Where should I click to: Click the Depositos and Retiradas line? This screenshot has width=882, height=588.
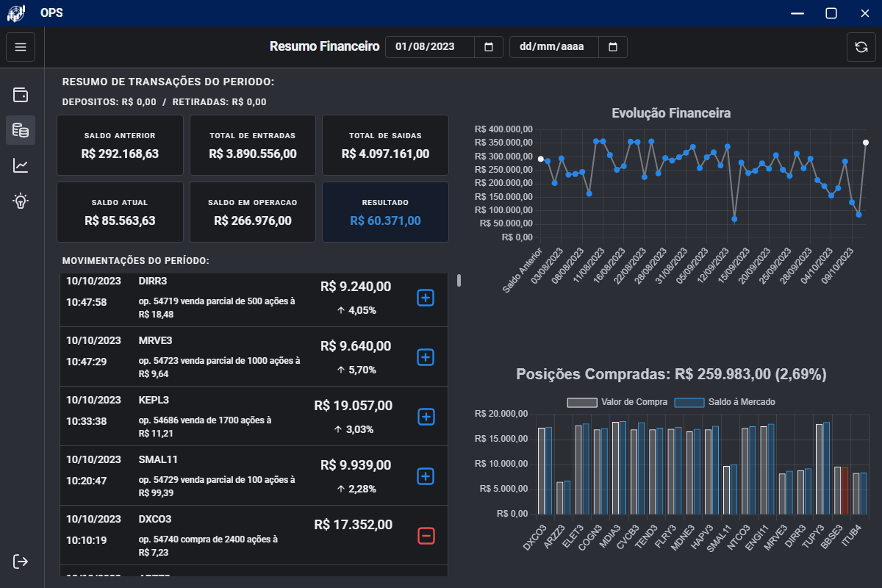click(165, 102)
